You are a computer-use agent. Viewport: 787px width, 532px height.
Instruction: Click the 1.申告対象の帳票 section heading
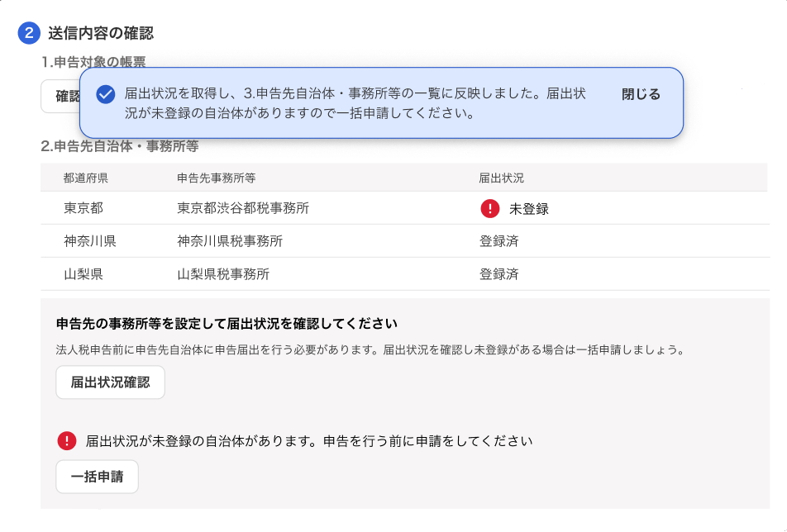[93, 62]
